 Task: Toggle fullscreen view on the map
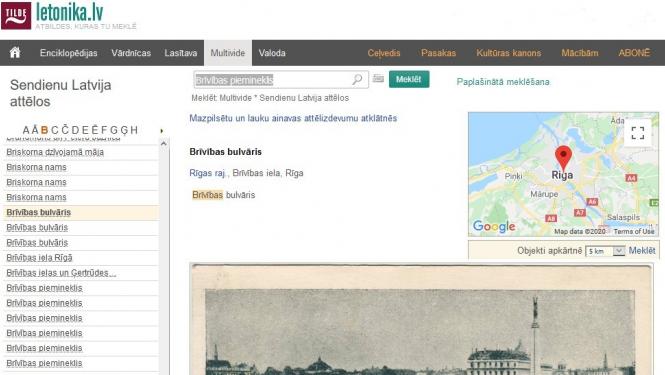click(x=637, y=133)
